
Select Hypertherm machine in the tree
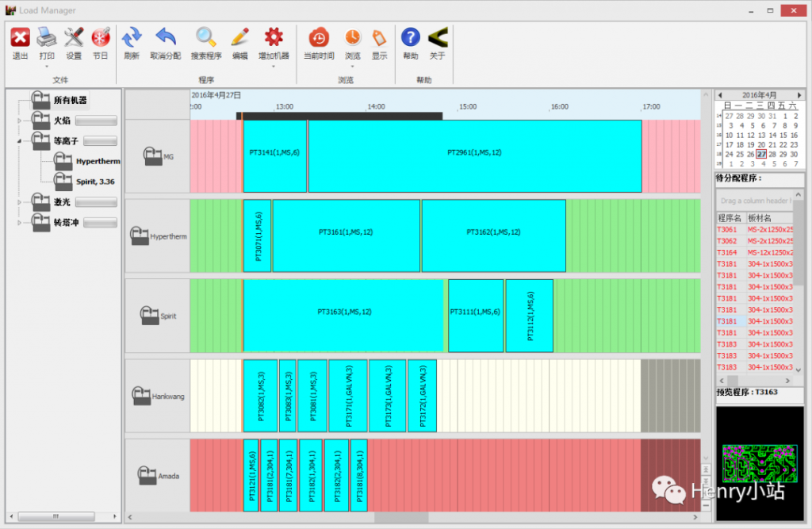(x=97, y=162)
